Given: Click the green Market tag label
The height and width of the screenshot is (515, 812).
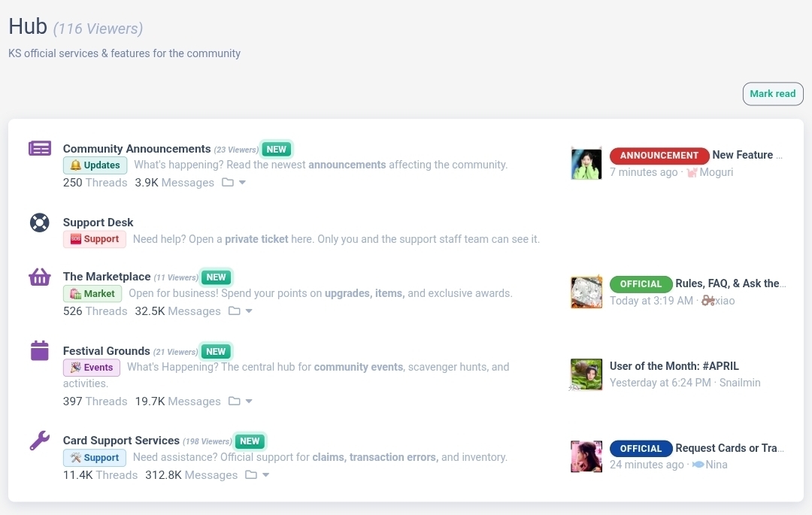Looking at the screenshot, I should tap(92, 293).
